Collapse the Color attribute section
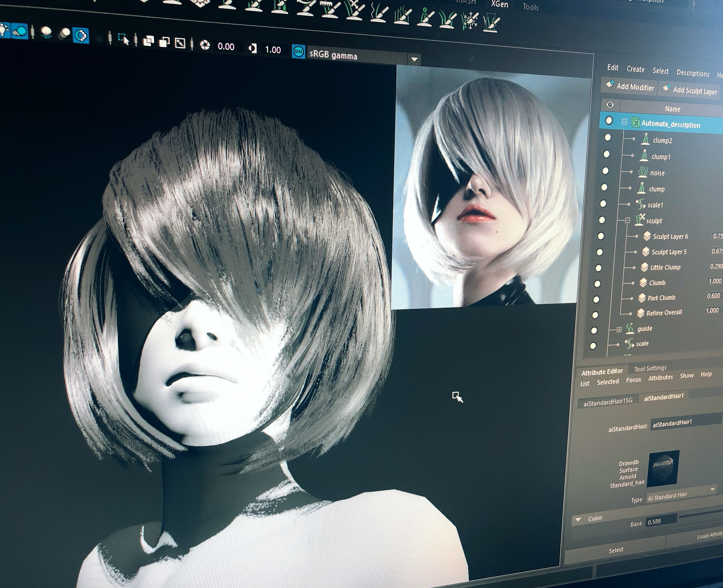This screenshot has height=588, width=723. (578, 519)
